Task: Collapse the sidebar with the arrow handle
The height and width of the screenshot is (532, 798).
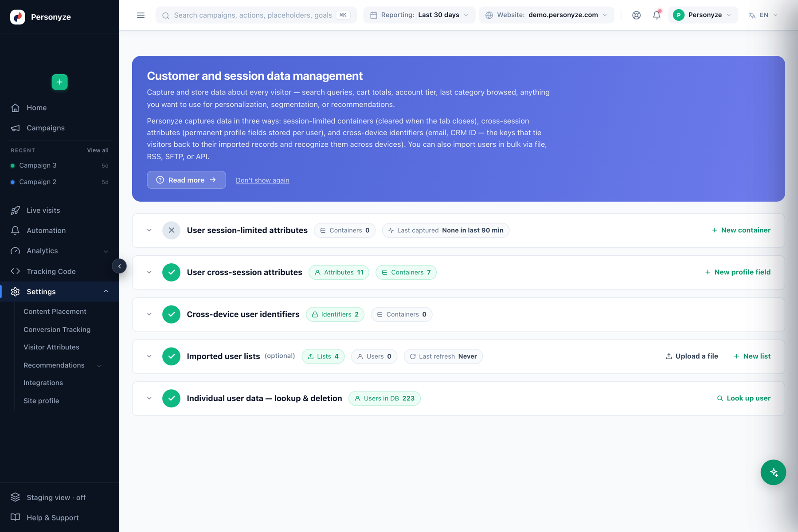Action: click(119, 266)
